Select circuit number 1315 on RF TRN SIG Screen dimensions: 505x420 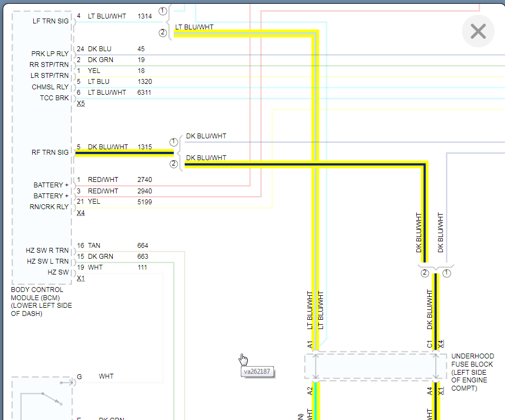[144, 147]
